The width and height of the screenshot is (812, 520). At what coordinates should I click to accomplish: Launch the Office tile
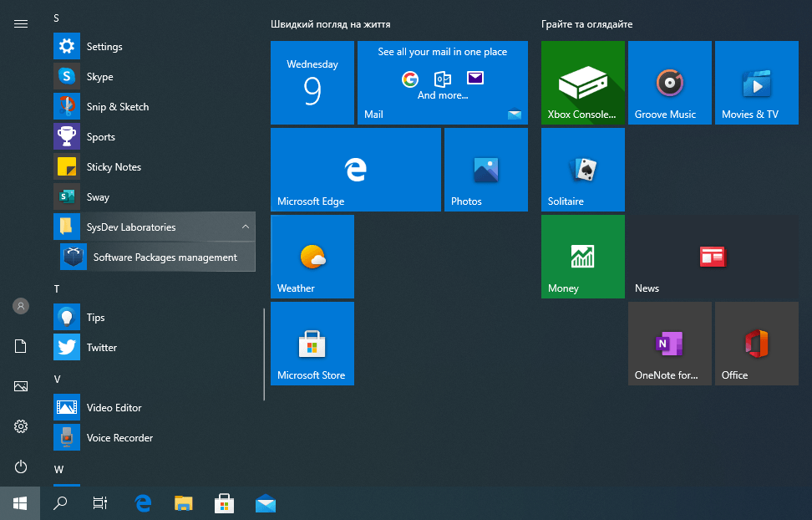click(757, 344)
